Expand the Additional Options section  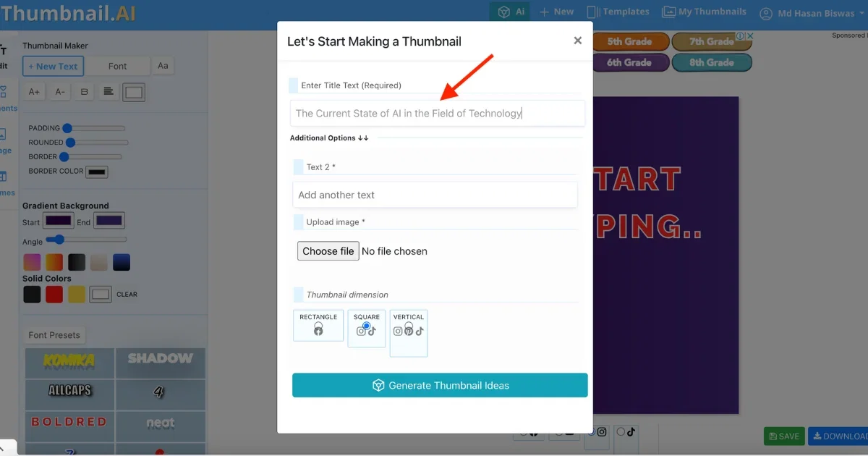point(329,138)
